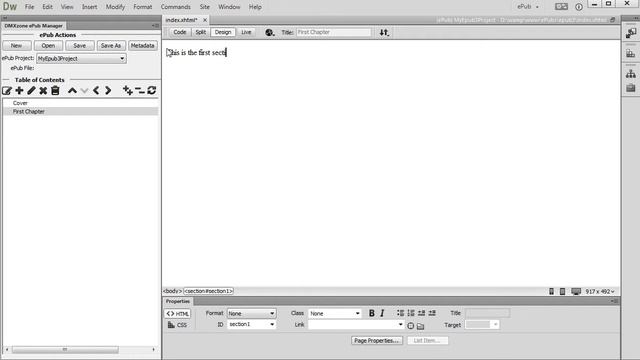The image size is (640, 360).
Task: Toggle italic formatting in Properties
Action: click(x=382, y=313)
